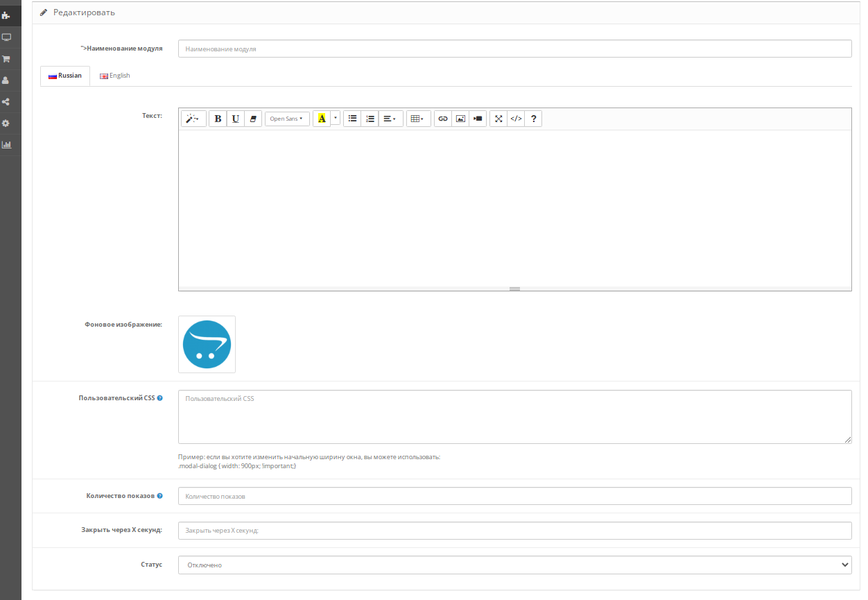The width and height of the screenshot is (868, 600).
Task: Select the Russian language tab
Action: click(65, 76)
